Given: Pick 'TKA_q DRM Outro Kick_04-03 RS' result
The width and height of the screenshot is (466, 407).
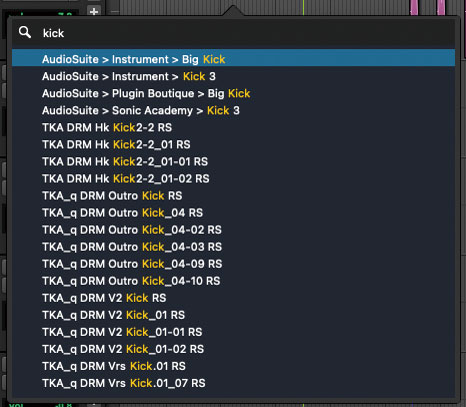Looking at the screenshot, I should coord(233,247).
